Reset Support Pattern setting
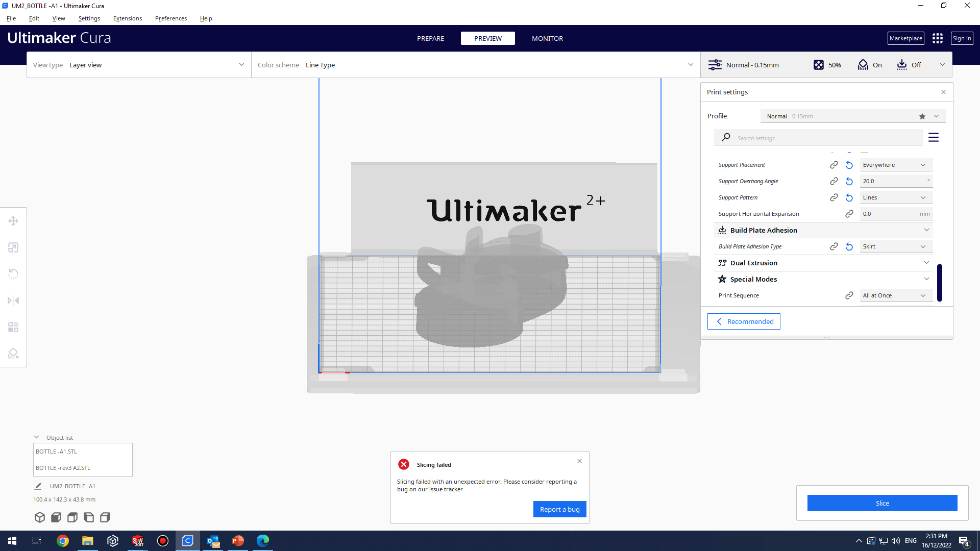The height and width of the screenshot is (551, 980). [849, 197]
